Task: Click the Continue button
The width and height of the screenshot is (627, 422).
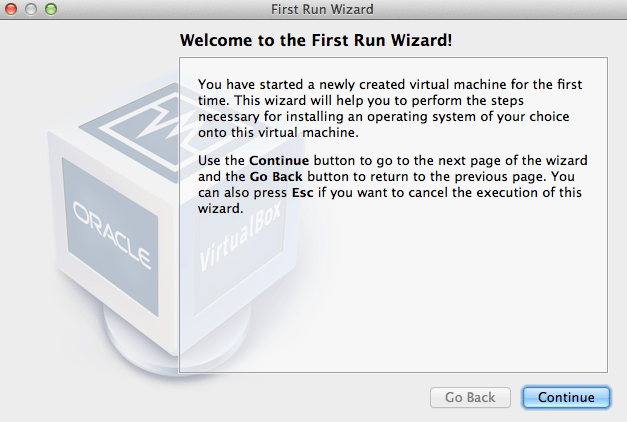Action: (566, 397)
